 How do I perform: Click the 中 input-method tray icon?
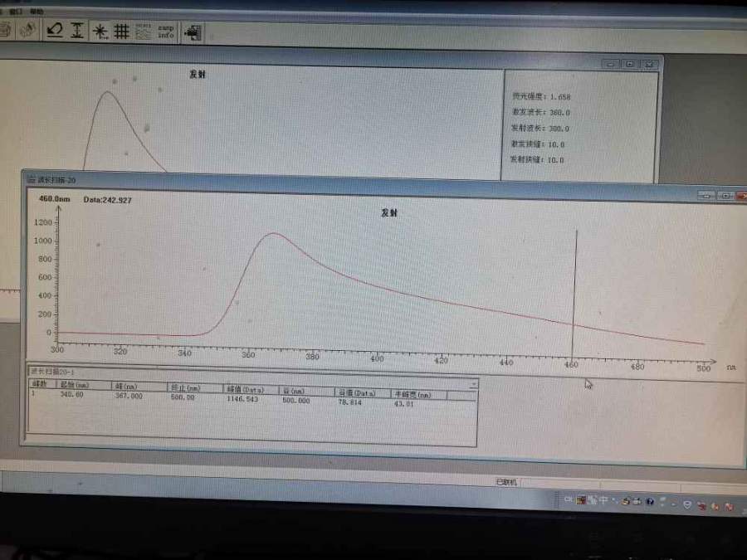[603, 500]
